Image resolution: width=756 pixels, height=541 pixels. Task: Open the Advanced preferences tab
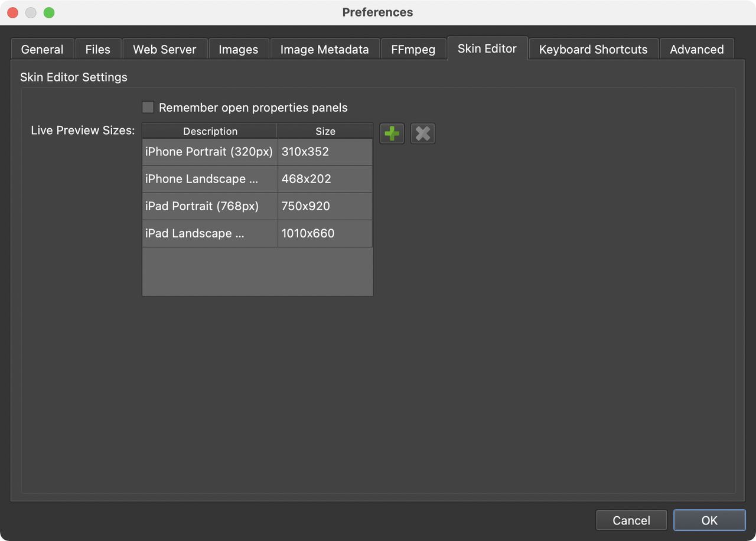(x=696, y=49)
